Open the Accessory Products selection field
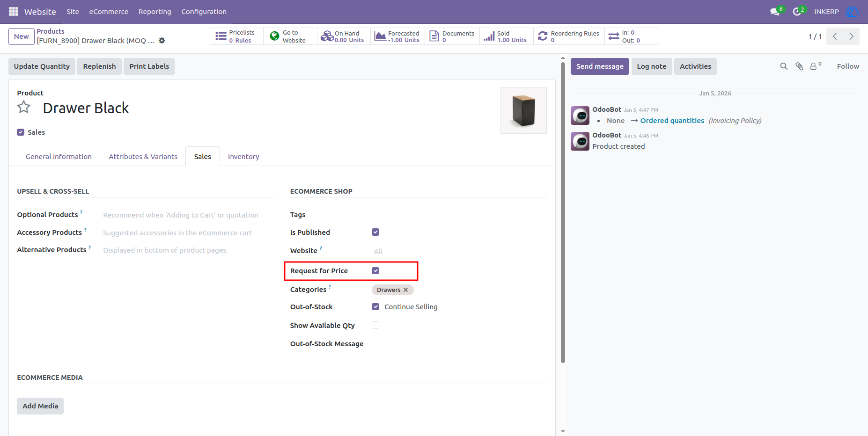The width and height of the screenshot is (868, 436). [x=188, y=233]
